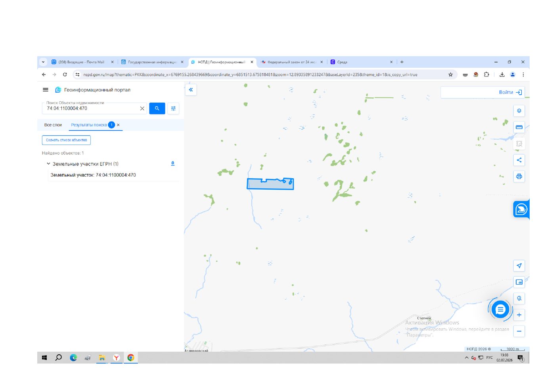Viewport: 555px width, 392px height.
Task: Open Chrome three-dot menu
Action: pyautogui.click(x=523, y=74)
